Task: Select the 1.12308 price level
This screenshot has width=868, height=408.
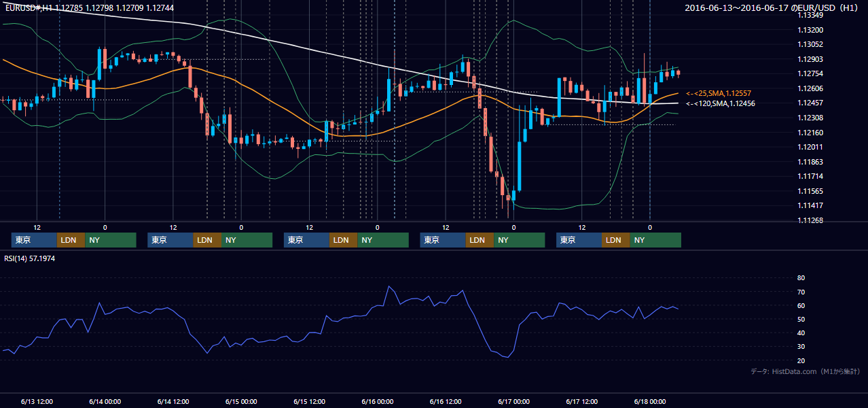Action: [810, 118]
